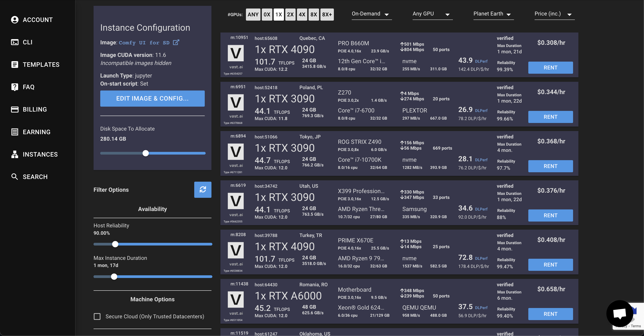Open the Comfy UI image external link icon
The height and width of the screenshot is (336, 644).
click(176, 42)
